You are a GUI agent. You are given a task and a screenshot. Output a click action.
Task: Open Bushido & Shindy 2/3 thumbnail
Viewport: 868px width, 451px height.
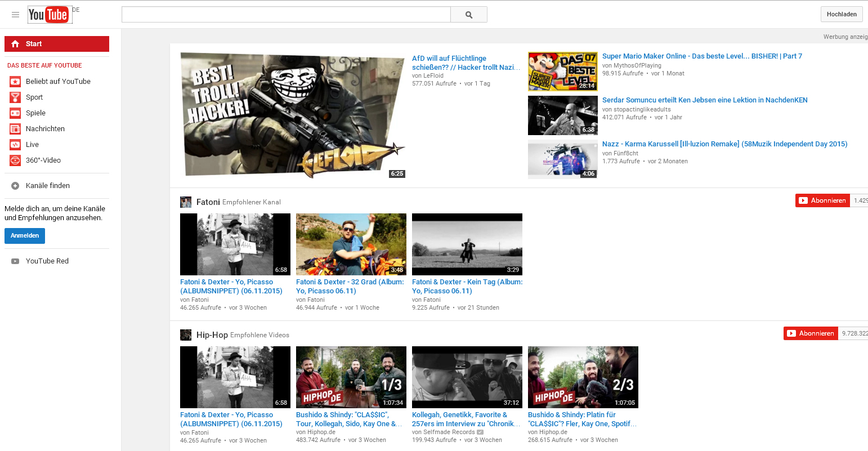tap(583, 377)
